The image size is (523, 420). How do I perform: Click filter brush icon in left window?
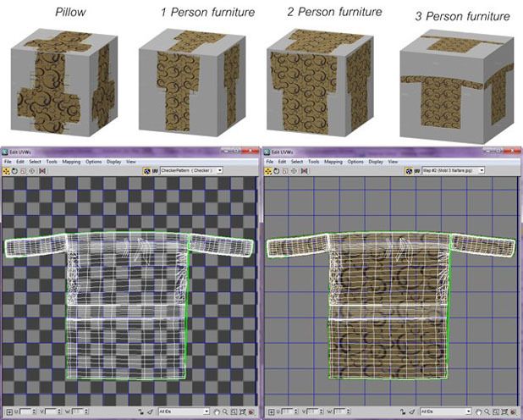[150, 412]
